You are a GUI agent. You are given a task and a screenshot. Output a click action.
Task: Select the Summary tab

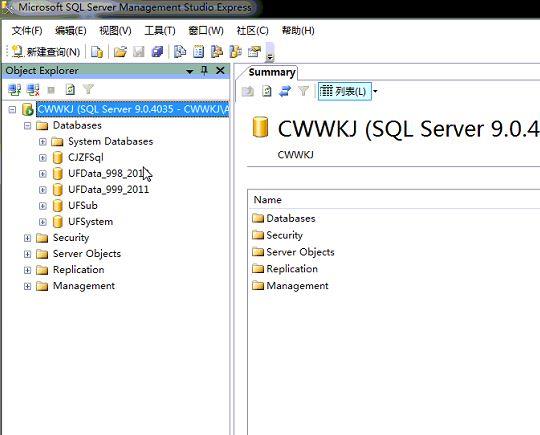coord(272,72)
